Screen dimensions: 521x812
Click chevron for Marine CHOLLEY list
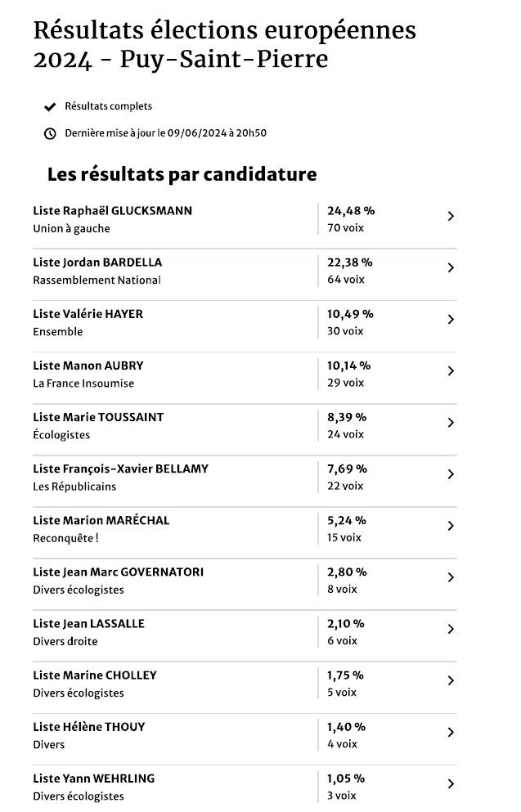[451, 680]
